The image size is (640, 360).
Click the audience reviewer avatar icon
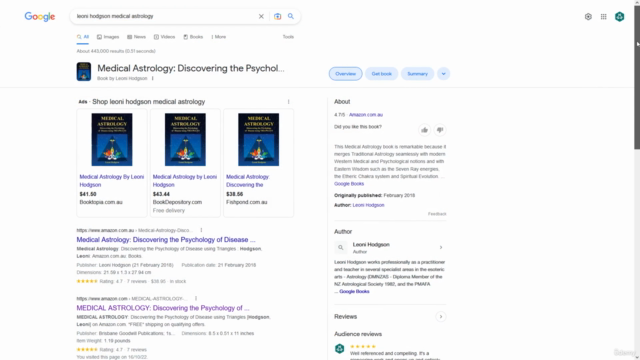pos(340,349)
